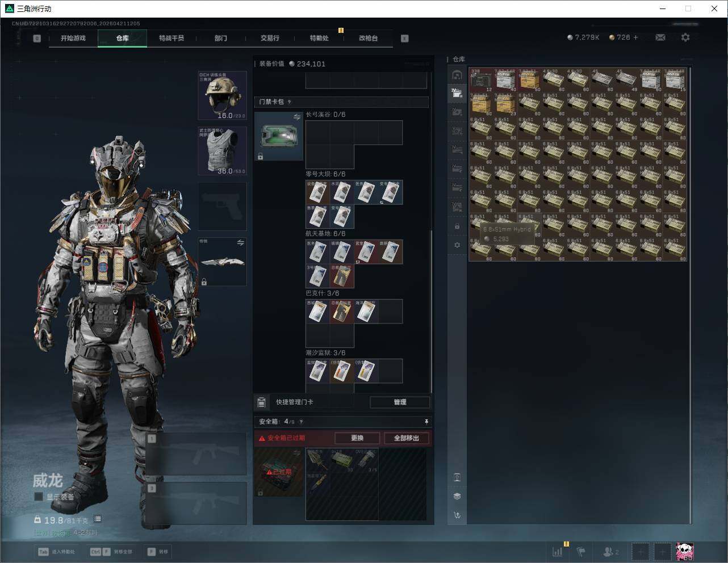This screenshot has width=728, height=563.
Task: Click the previous-tab key icon before 开始游戏
Action: 37,39
